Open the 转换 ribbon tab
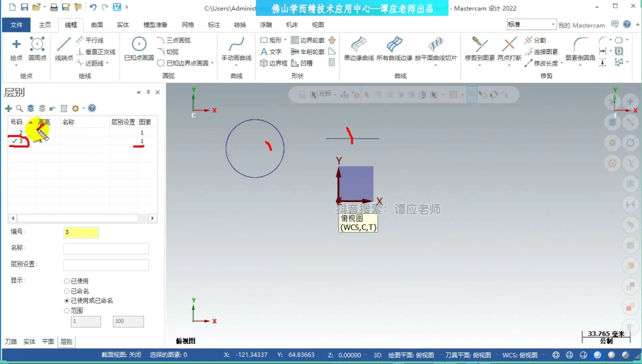 (x=240, y=25)
